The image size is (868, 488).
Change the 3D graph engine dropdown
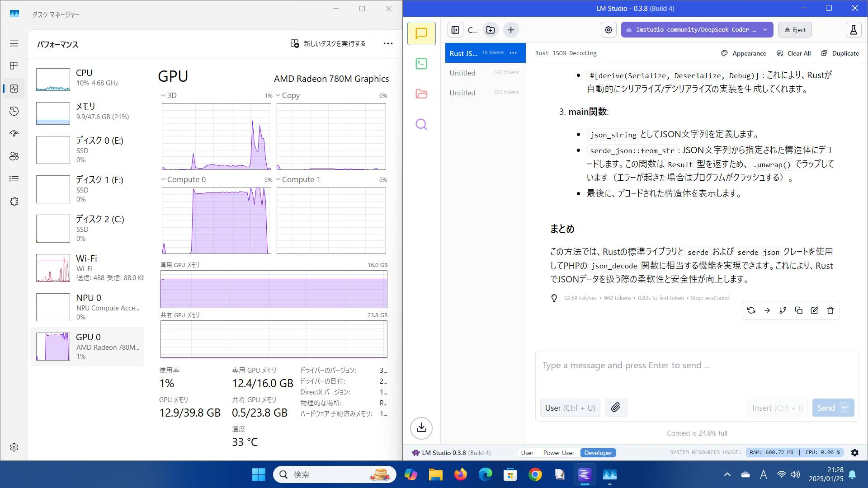[x=169, y=96]
